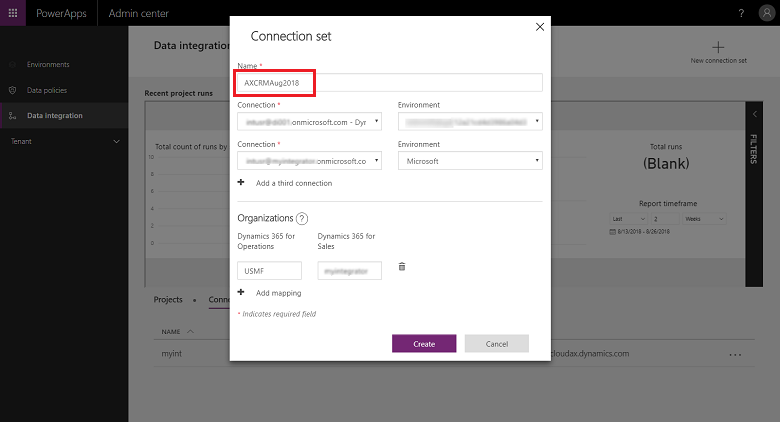Viewport: 780px width, 422px height.
Task: Open Data policies in the sidebar
Action: coord(47,90)
